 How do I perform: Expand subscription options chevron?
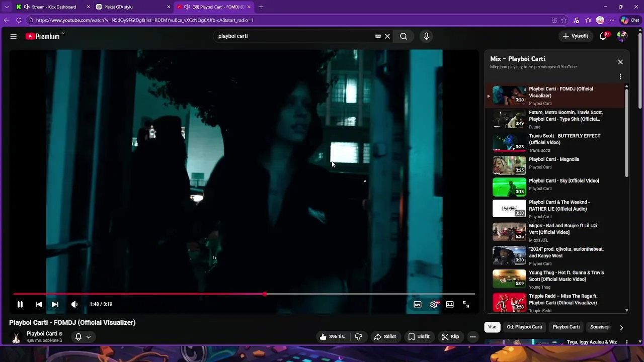click(89, 337)
